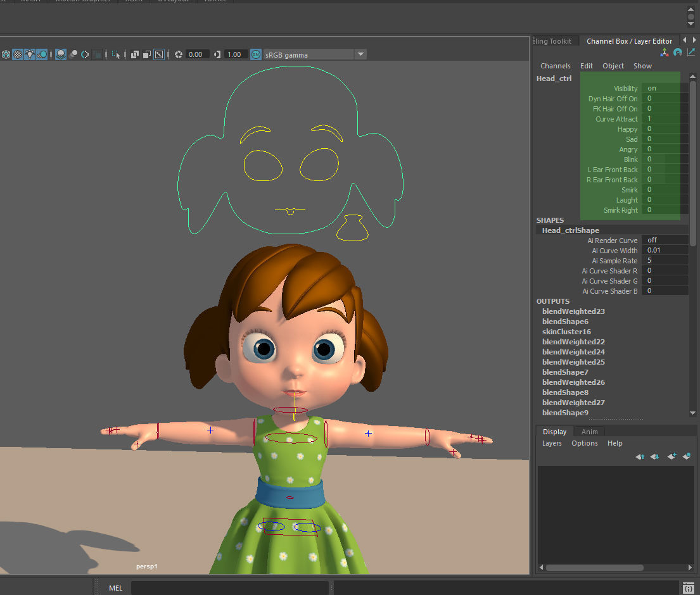Image resolution: width=700 pixels, height=595 pixels.
Task: Click the Curve Attract value field
Action: 665,118
